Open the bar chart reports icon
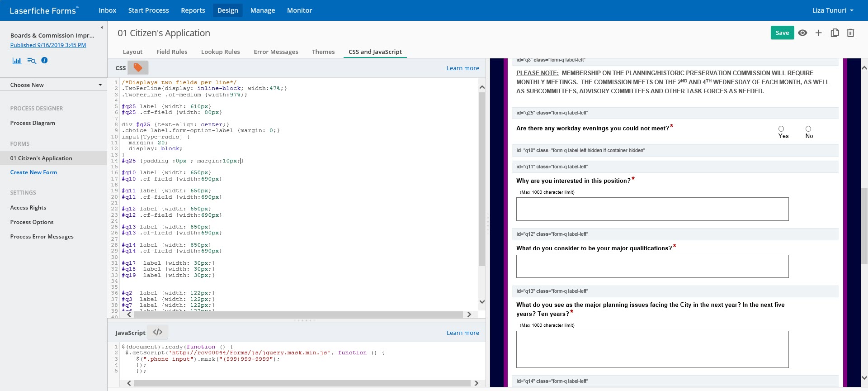868x391 pixels. pos(17,61)
